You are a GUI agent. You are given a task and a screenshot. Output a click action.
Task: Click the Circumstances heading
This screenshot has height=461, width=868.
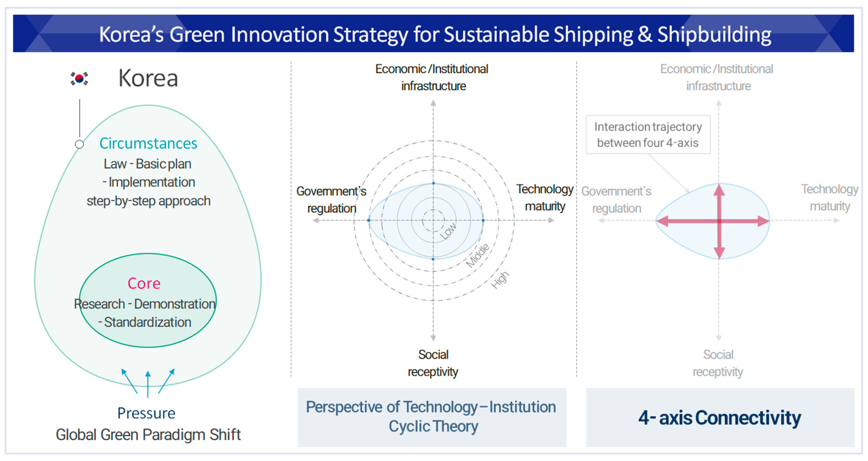point(148,143)
